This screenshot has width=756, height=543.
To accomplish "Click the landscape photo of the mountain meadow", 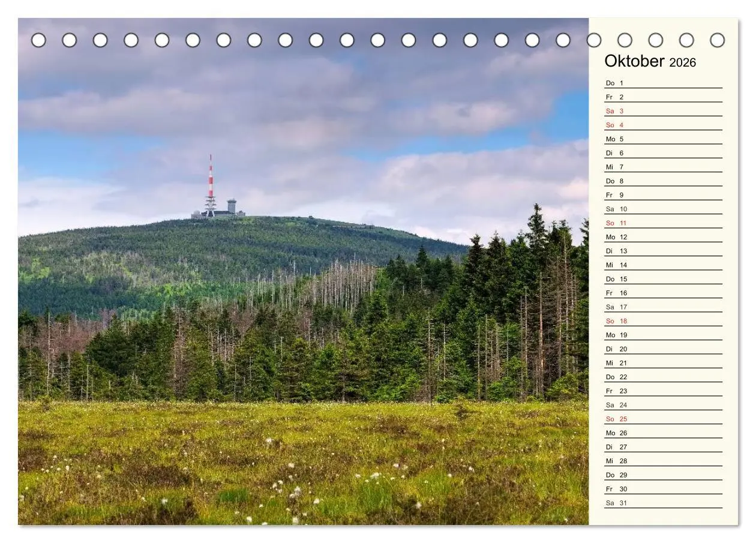I will 303,271.
